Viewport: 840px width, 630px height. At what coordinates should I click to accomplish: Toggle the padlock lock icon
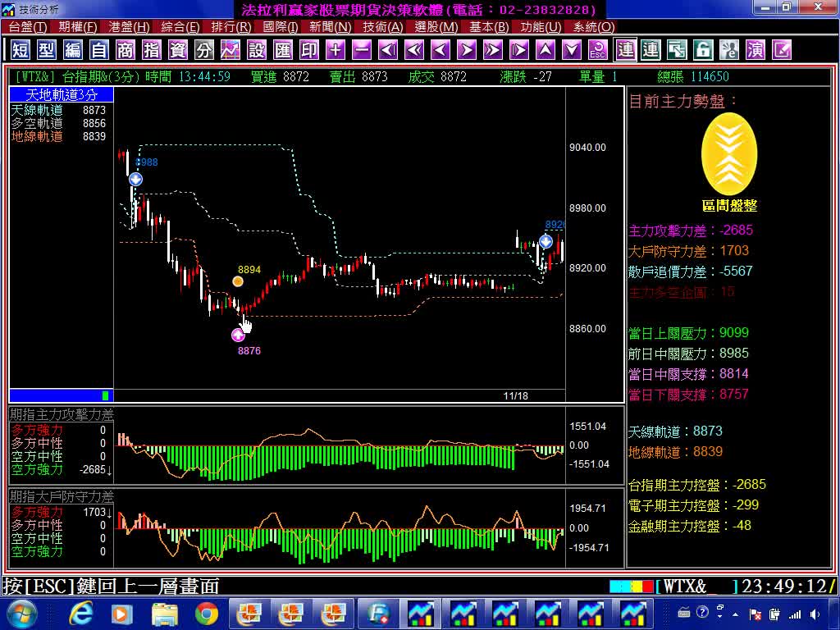click(x=703, y=50)
